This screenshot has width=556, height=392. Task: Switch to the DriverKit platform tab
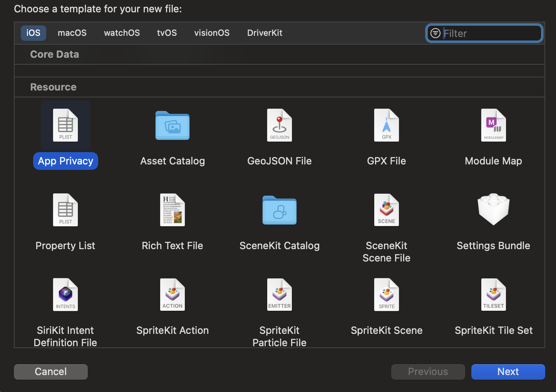pyautogui.click(x=265, y=33)
